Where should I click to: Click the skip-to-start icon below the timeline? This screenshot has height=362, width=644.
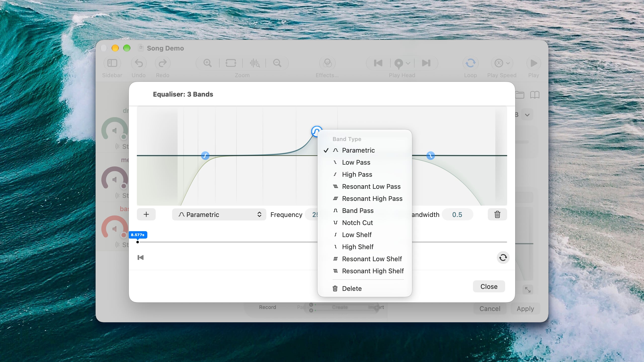click(141, 257)
